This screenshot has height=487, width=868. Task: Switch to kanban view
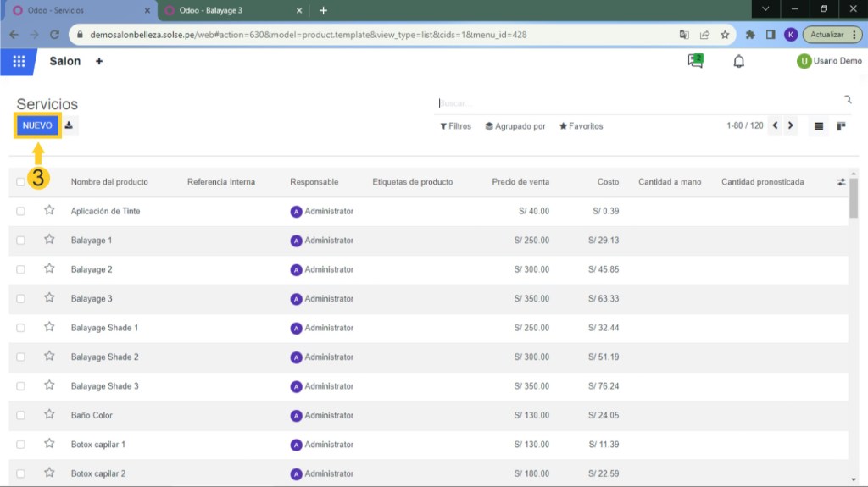[x=841, y=126]
